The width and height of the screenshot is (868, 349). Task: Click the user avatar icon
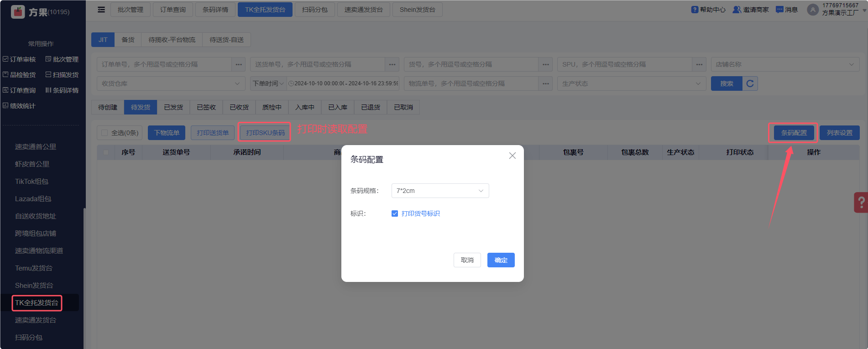click(x=813, y=10)
